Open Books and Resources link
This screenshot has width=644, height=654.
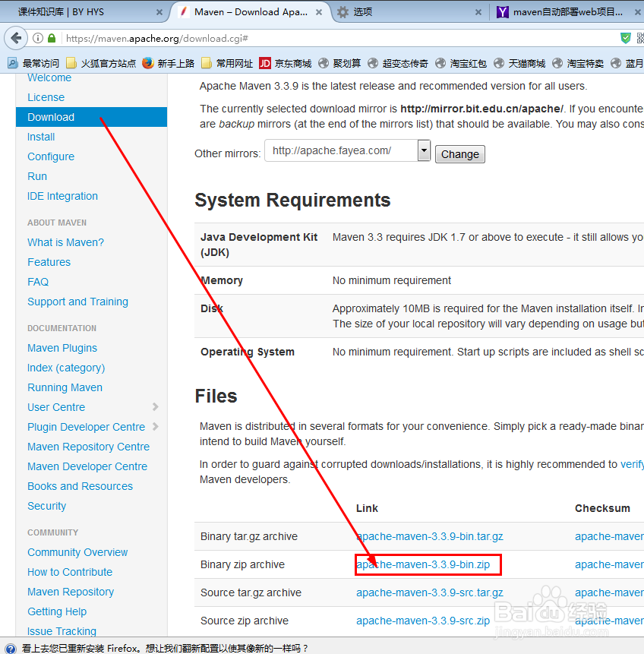point(80,486)
